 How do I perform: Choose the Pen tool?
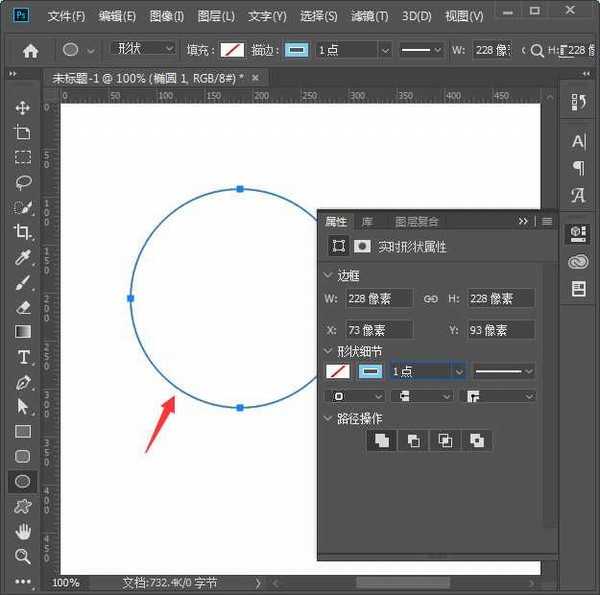point(22,382)
